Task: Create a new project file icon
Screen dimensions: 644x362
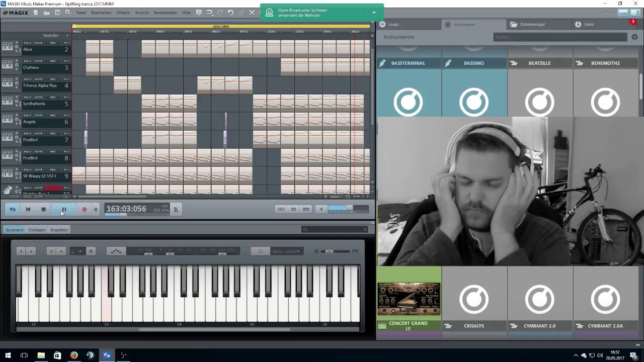Action: [36, 13]
